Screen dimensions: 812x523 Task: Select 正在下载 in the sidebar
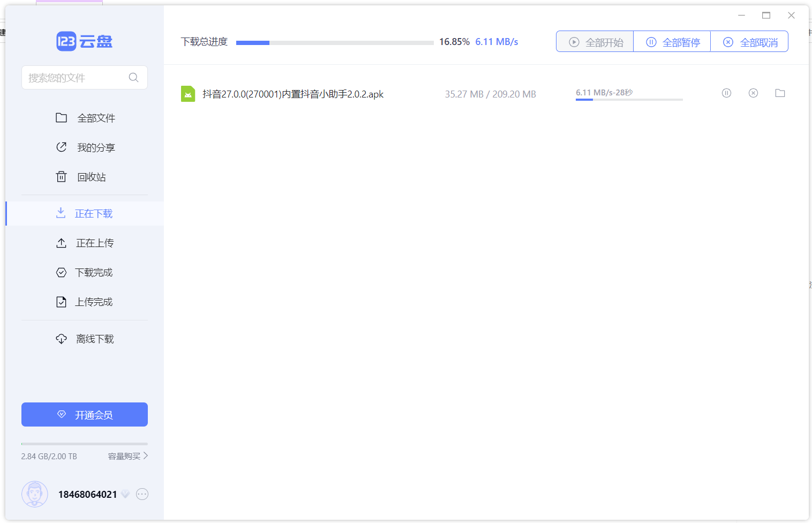(85, 213)
